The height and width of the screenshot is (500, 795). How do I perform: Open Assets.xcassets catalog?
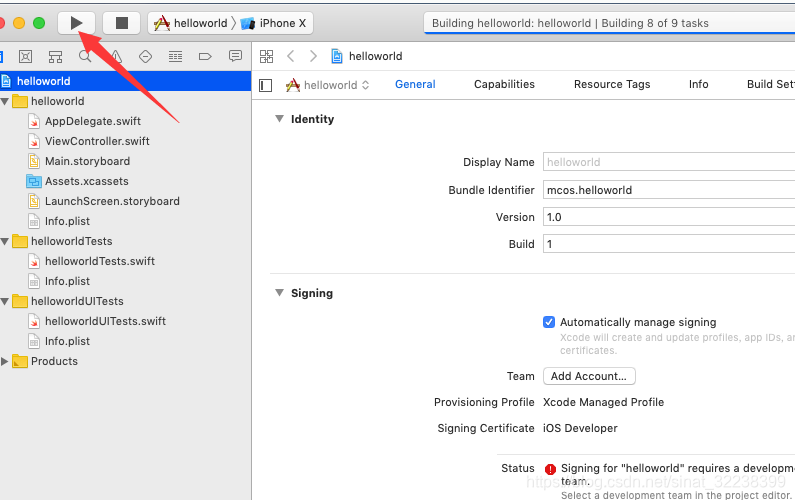click(86, 181)
